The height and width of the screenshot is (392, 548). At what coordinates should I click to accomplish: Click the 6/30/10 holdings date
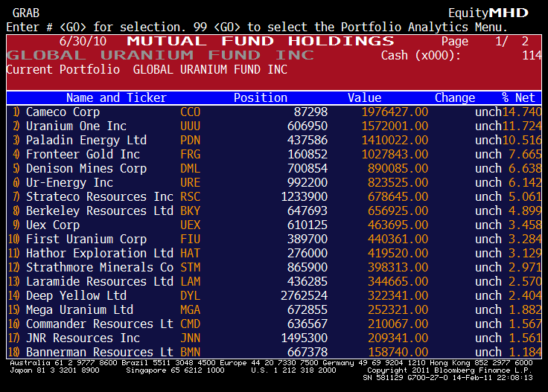(x=83, y=41)
